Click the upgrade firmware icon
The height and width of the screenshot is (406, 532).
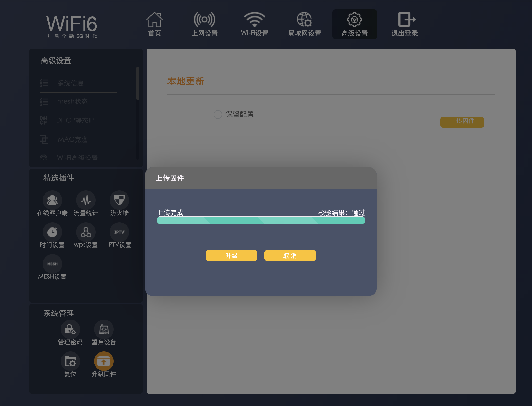coord(104,361)
